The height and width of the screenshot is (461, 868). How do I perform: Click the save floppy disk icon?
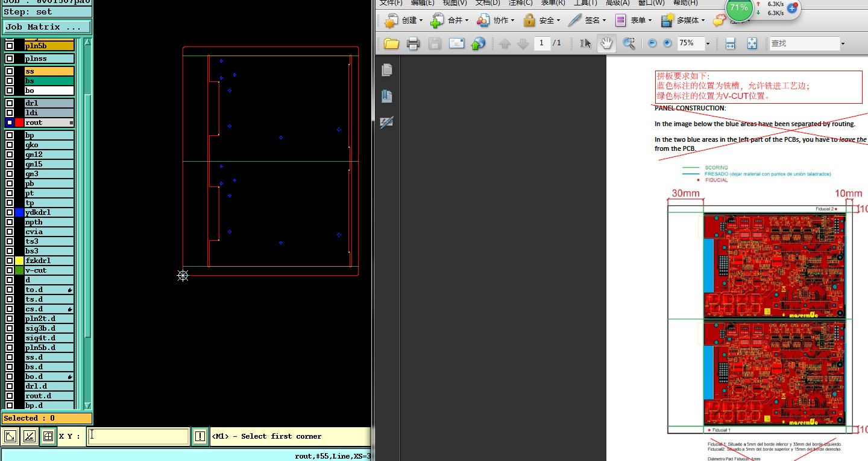coord(435,43)
